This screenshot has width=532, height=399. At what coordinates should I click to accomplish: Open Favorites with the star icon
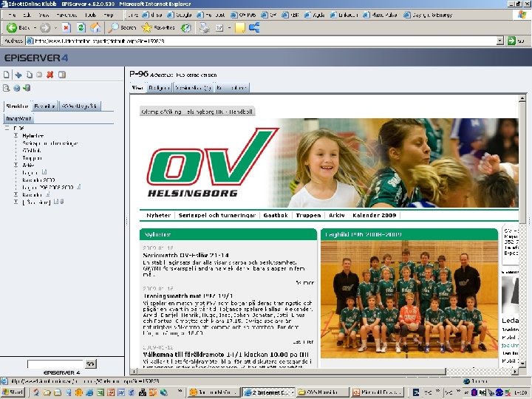158,27
